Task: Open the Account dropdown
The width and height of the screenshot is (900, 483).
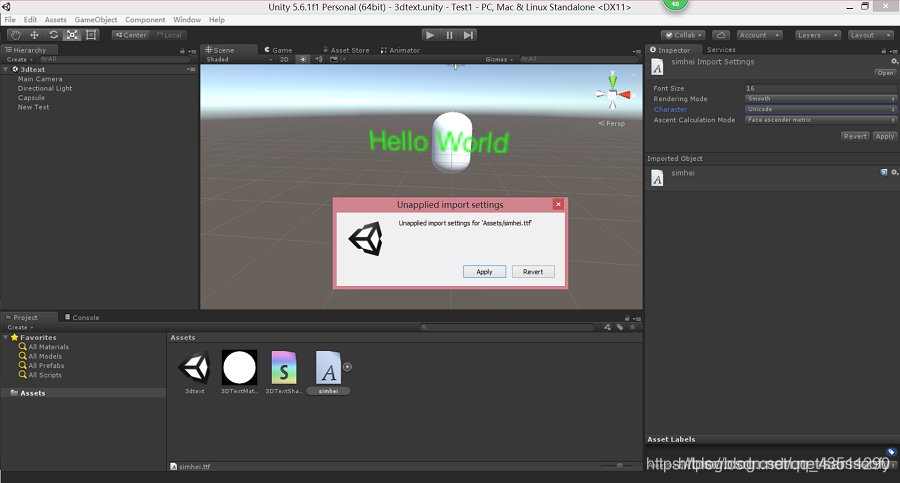Action: pos(759,35)
